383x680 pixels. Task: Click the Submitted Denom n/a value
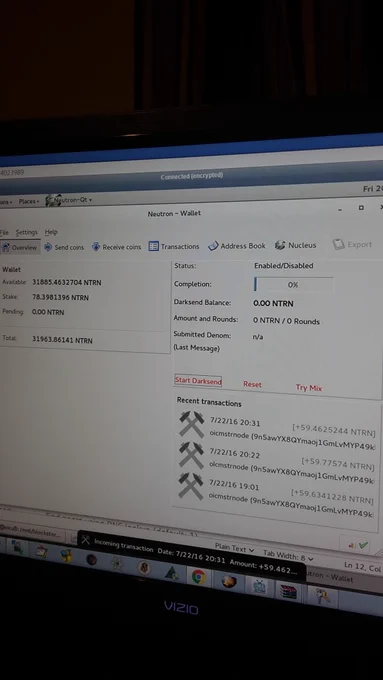258,337
